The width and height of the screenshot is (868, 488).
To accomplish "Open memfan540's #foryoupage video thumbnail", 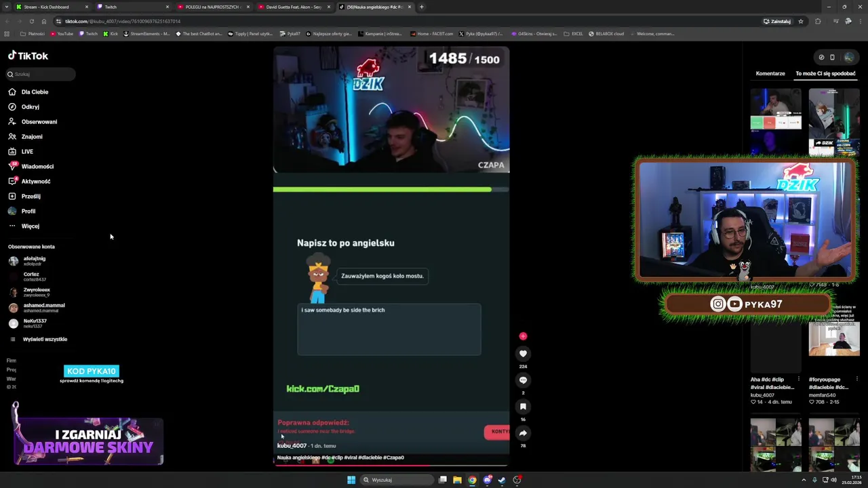I will pyautogui.click(x=834, y=339).
